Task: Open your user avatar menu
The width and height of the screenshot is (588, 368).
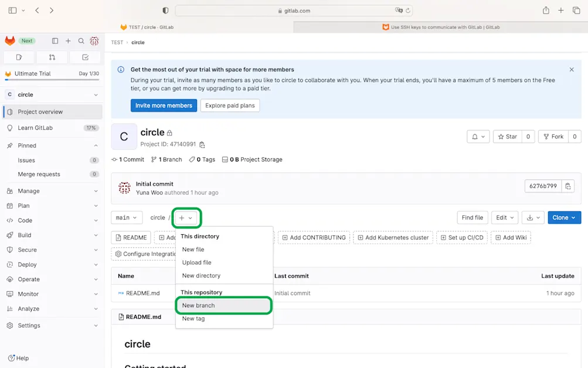Action: (x=94, y=40)
